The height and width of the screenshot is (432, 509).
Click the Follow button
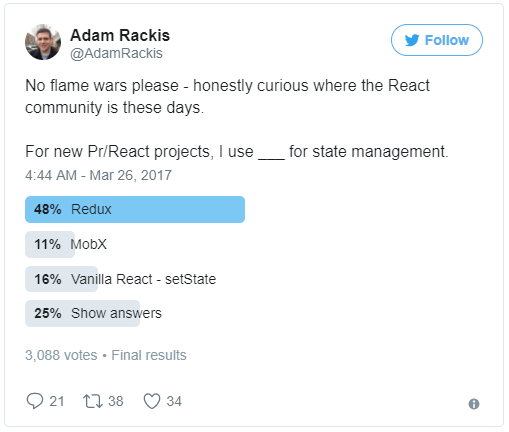436,40
